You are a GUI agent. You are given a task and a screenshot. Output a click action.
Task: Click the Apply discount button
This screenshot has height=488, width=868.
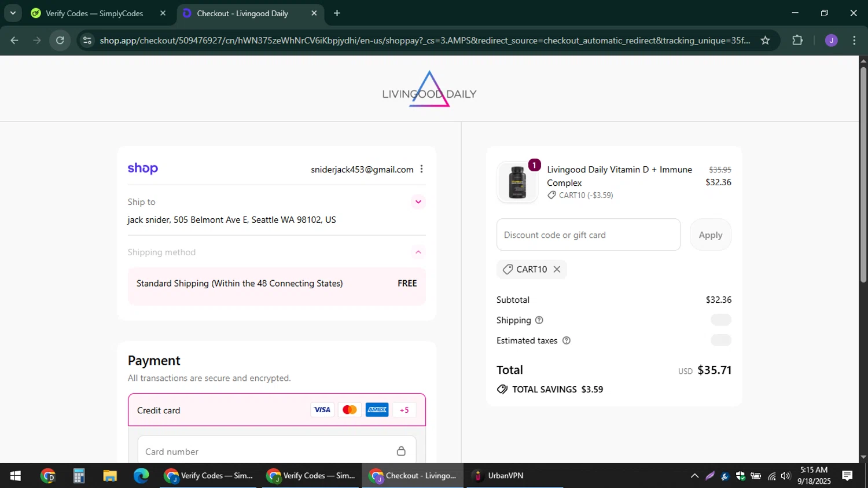pos(710,235)
